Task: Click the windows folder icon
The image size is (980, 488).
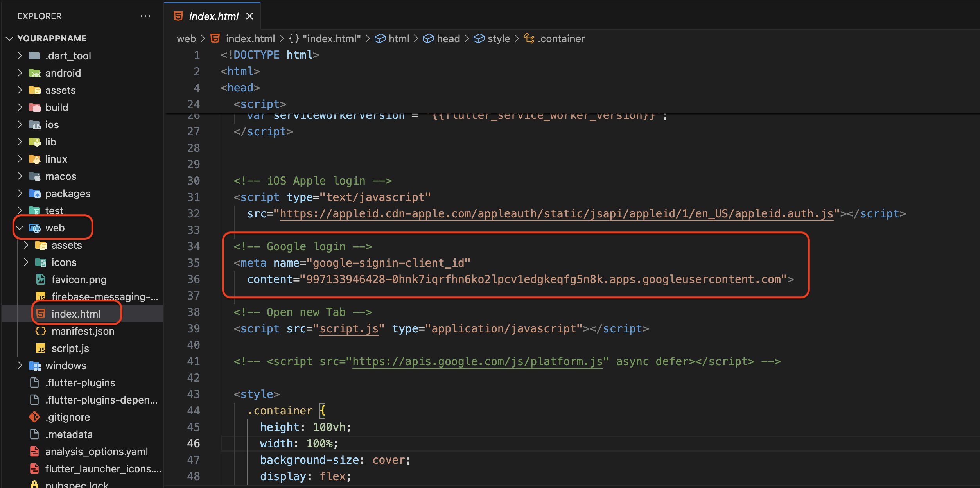Action: [35, 366]
